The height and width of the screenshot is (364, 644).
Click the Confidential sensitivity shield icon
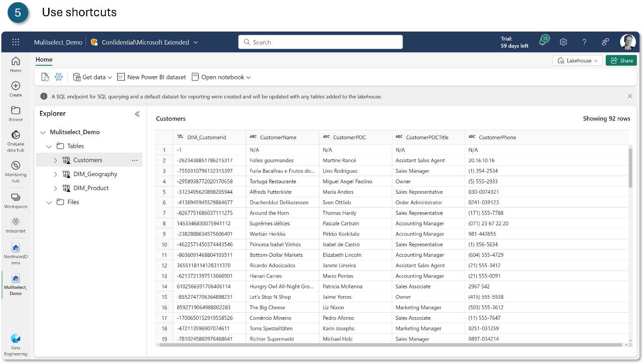pyautogui.click(x=94, y=42)
